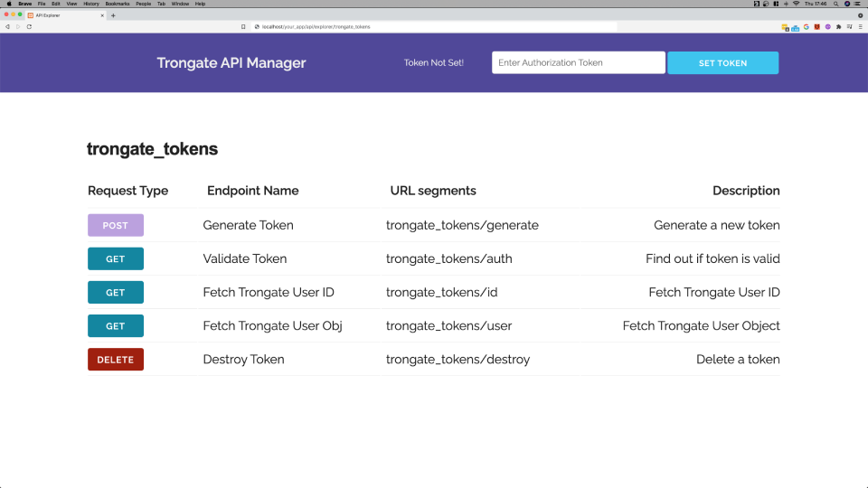Image resolution: width=868 pixels, height=488 pixels.
Task: Click the purple round extension icon
Action: coord(827,26)
